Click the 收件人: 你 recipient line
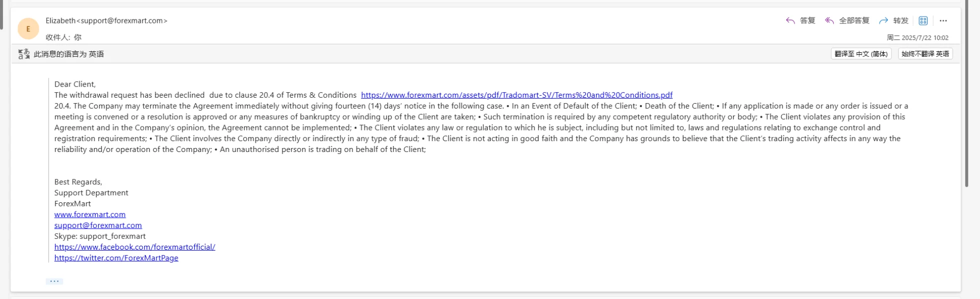 pos(64,37)
